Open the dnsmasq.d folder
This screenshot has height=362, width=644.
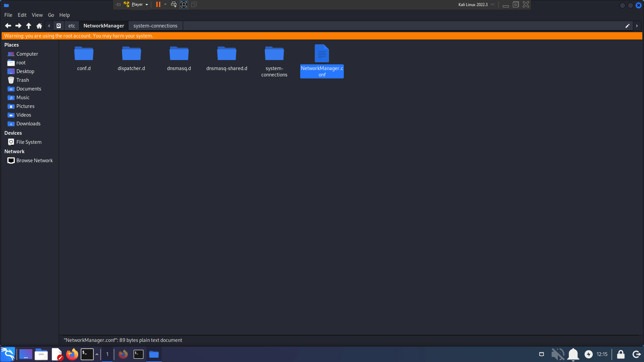(179, 54)
